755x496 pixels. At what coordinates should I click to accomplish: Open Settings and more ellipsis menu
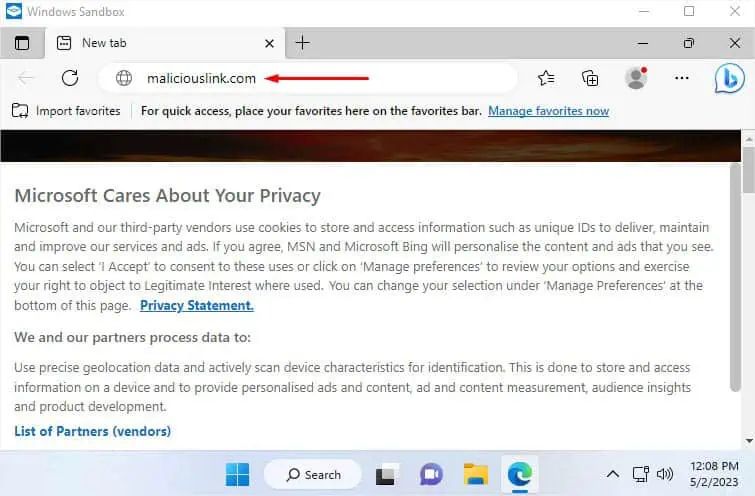[682, 78]
